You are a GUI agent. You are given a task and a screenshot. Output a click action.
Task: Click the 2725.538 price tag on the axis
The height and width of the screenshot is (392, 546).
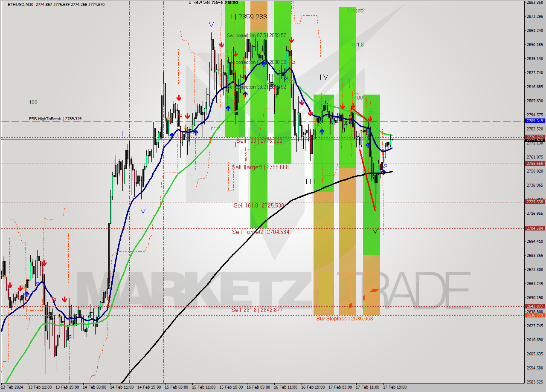pos(534,202)
